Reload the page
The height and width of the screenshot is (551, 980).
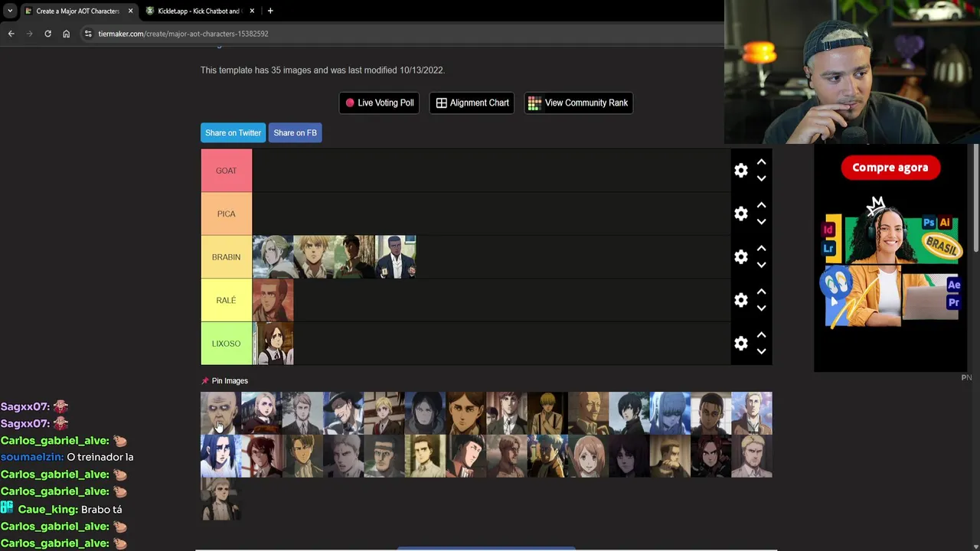click(x=47, y=34)
